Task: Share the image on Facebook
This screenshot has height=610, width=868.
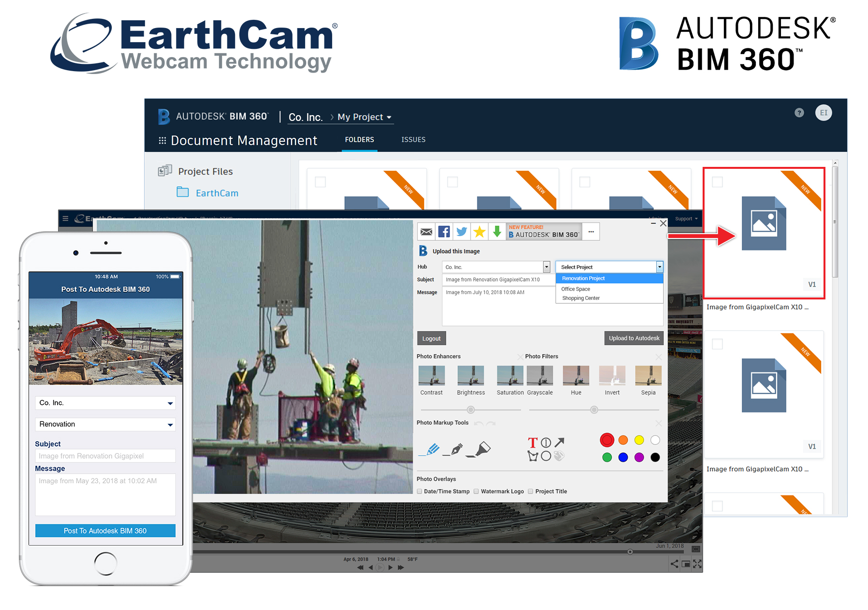Action: [x=444, y=232]
